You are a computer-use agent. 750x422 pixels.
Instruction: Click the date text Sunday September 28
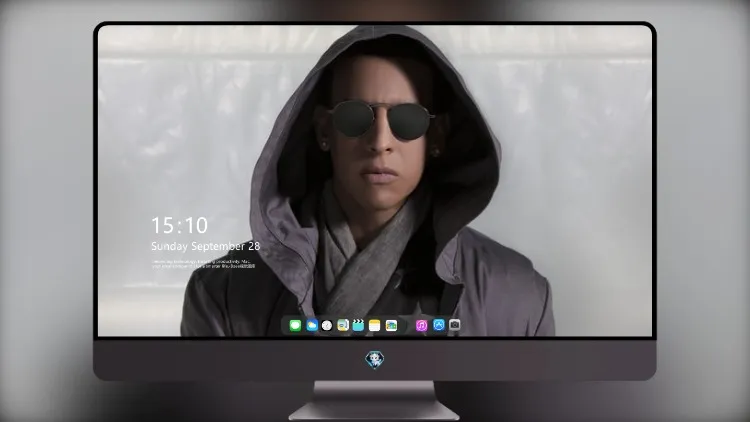(206, 246)
